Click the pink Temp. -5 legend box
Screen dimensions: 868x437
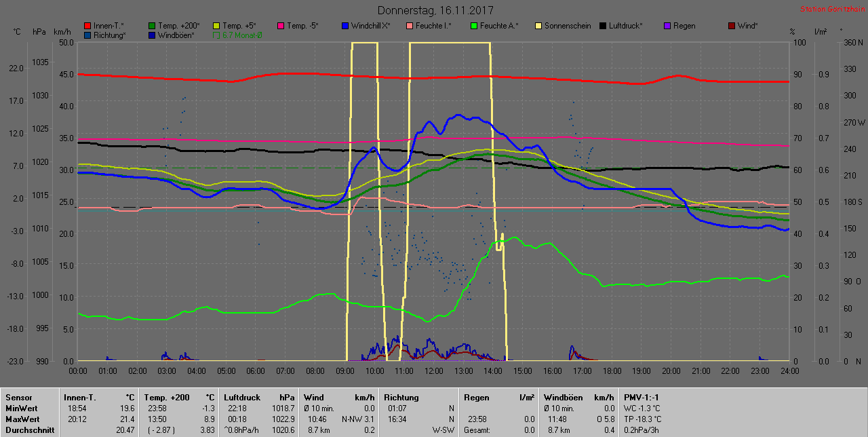(281, 26)
